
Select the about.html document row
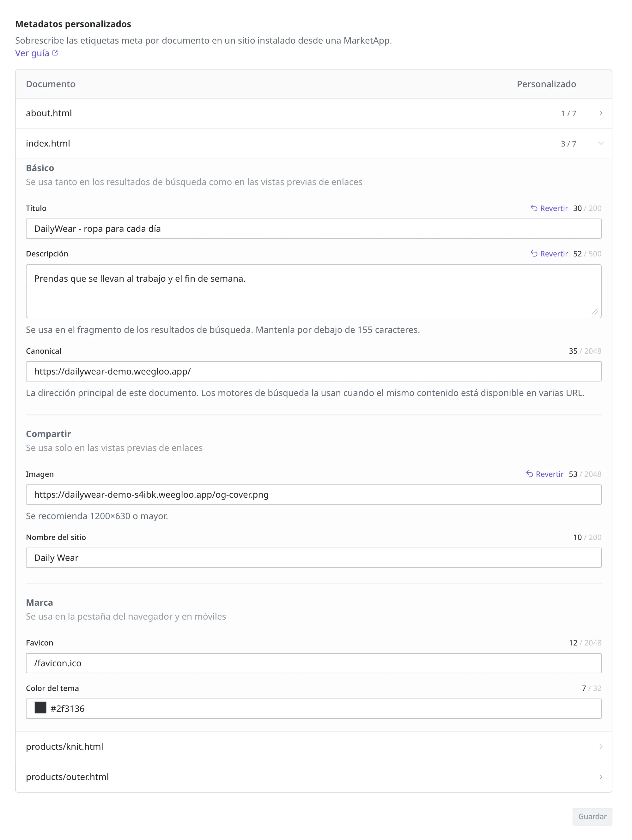pyautogui.click(x=313, y=114)
